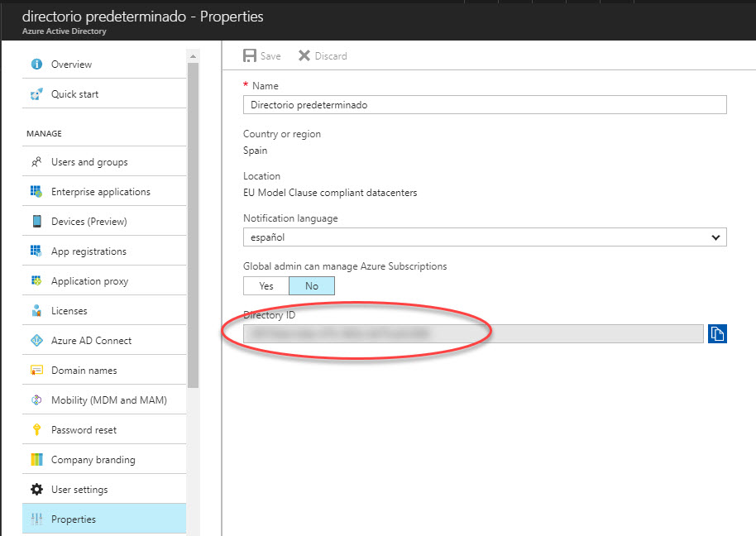
Task: Click the Domain names icon
Action: [36, 371]
